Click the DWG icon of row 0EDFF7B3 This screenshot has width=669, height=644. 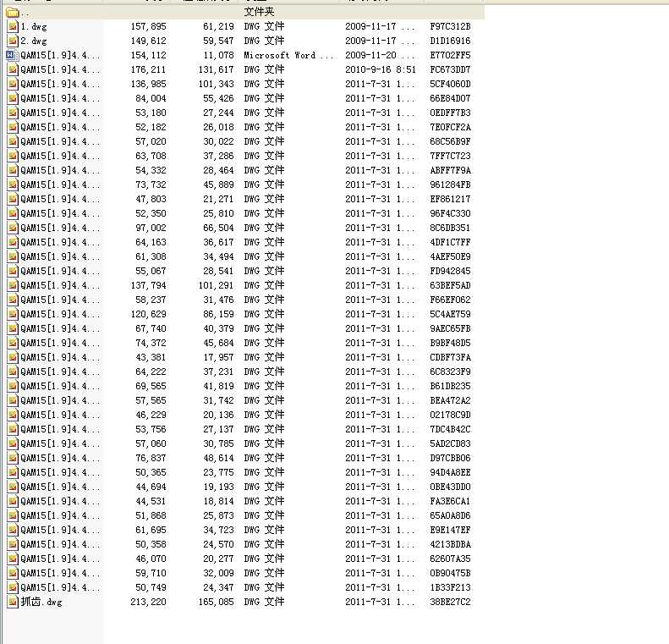(13, 113)
